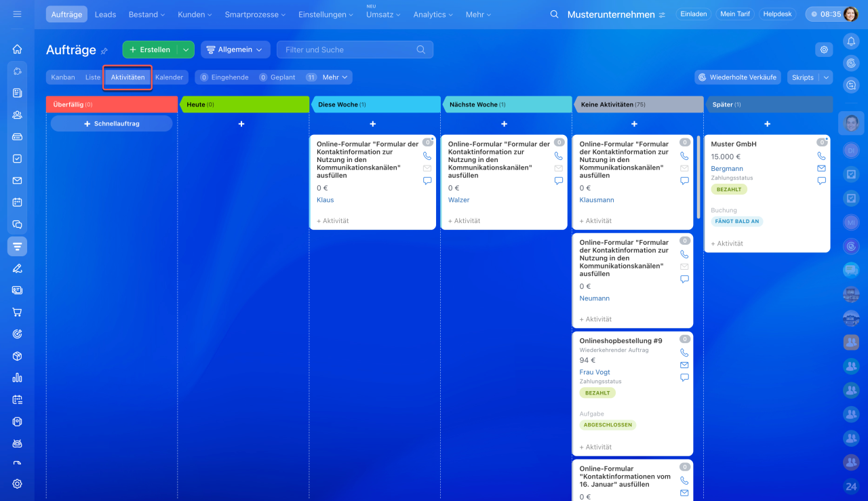The image size is (868, 501).
Task: Click the magnifier inside the filter field
Action: click(x=421, y=49)
